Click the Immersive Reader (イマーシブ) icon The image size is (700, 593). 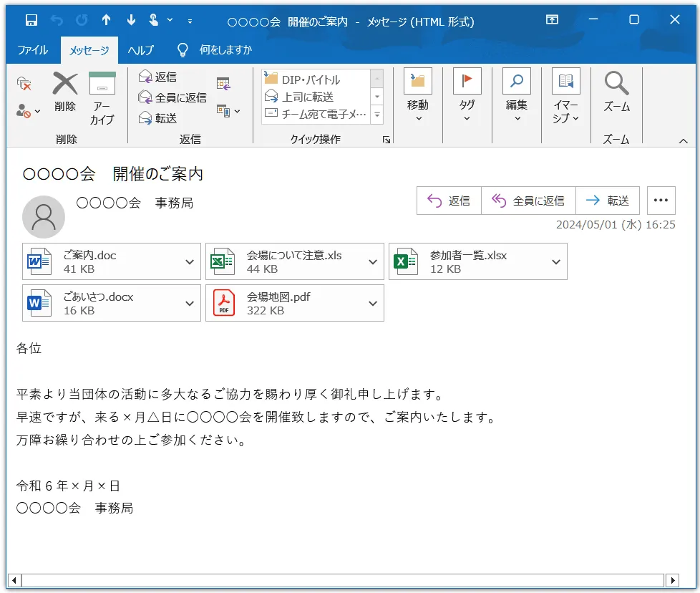pos(565,82)
